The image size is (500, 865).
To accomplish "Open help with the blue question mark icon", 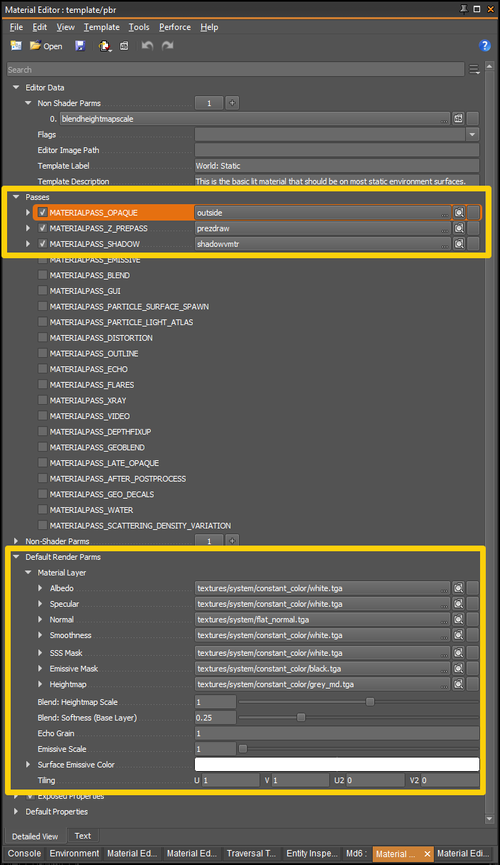I will (485, 46).
